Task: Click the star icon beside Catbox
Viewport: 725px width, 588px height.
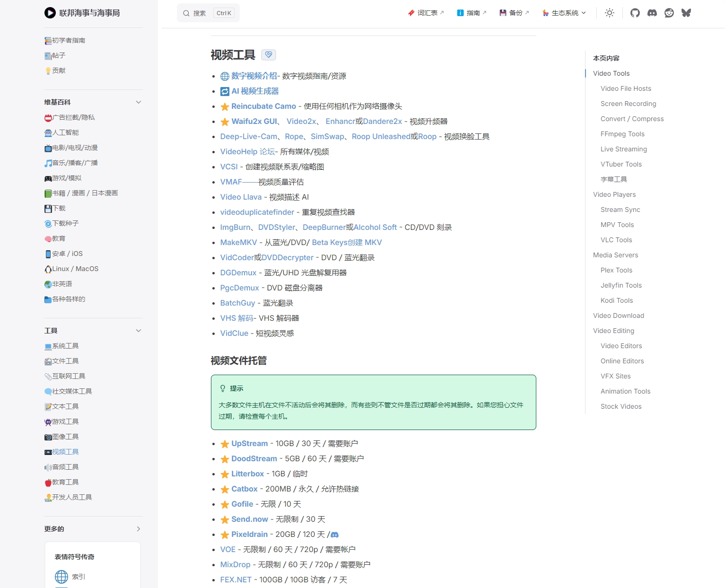Action: 225,489
